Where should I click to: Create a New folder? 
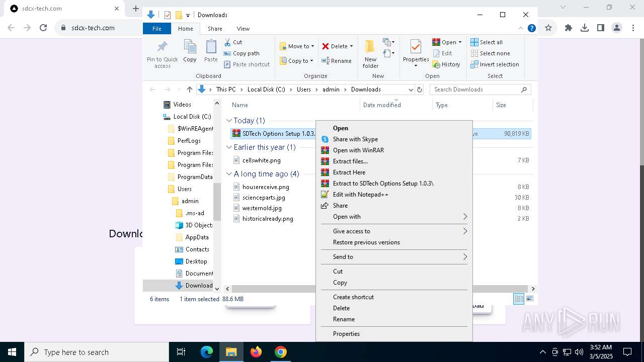point(370,54)
